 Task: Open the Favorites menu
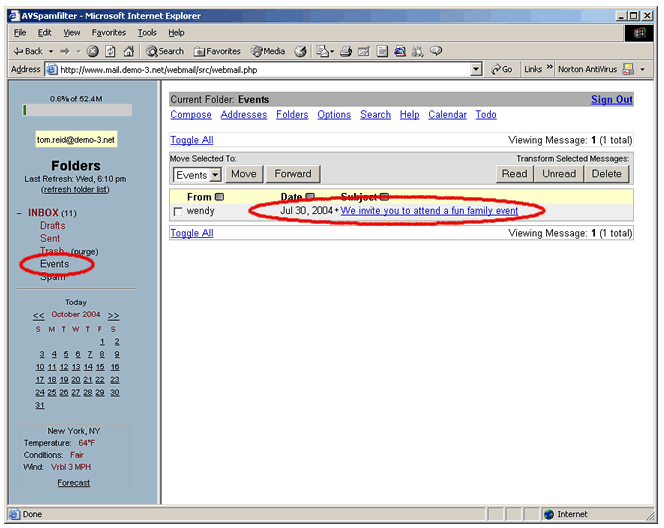pos(109,33)
